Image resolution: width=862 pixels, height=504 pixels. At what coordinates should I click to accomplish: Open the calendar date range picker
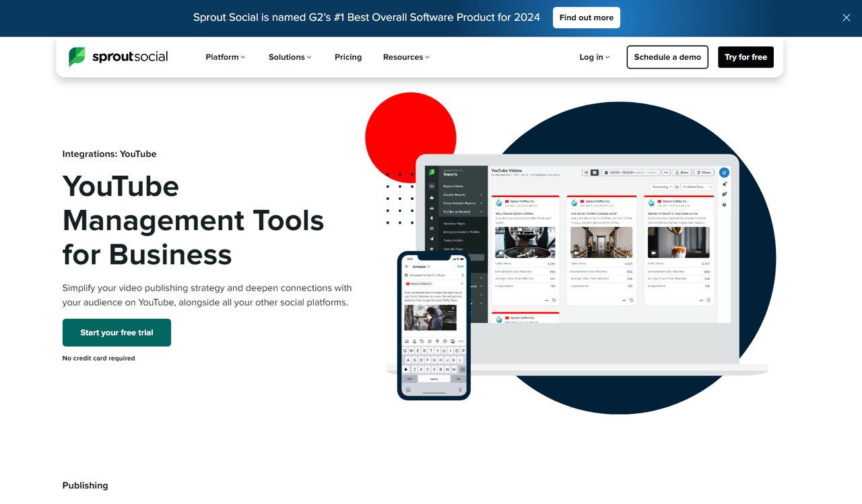(631, 172)
